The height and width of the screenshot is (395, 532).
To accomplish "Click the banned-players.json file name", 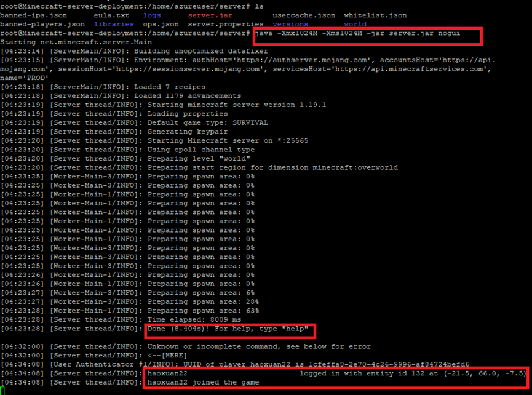I will pos(42,24).
